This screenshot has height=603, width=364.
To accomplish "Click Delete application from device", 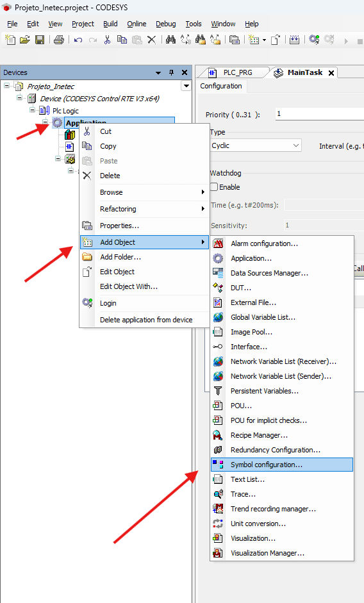I will [145, 320].
